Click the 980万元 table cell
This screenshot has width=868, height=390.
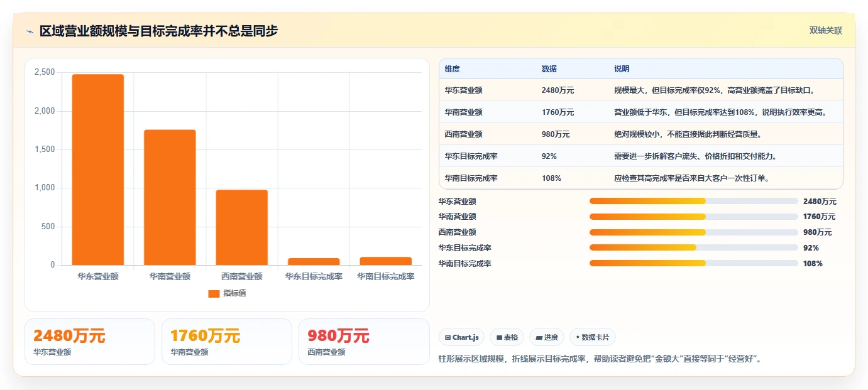pyautogui.click(x=556, y=134)
